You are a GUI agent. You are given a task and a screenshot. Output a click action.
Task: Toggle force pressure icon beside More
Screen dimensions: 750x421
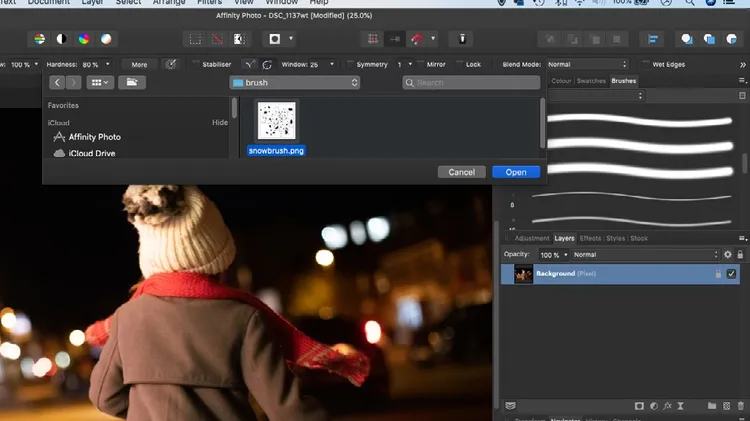tap(171, 64)
